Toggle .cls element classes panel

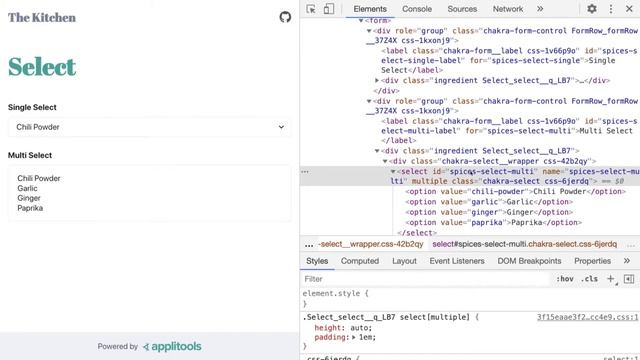[x=589, y=279]
